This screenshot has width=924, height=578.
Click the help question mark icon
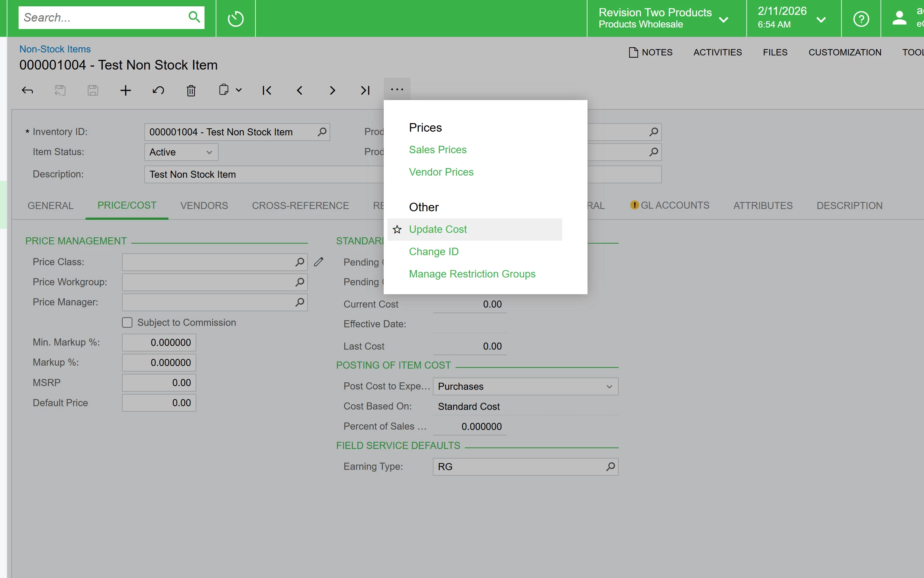coord(860,19)
